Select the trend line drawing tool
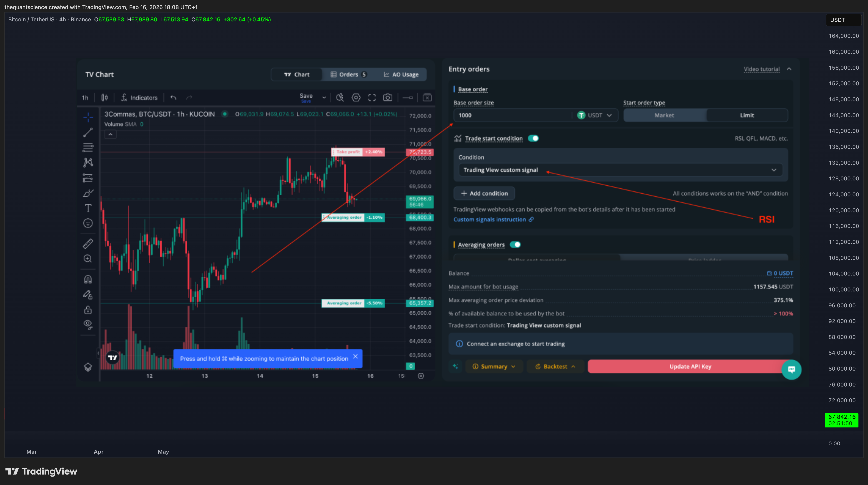The height and width of the screenshot is (485, 868). 88,132
